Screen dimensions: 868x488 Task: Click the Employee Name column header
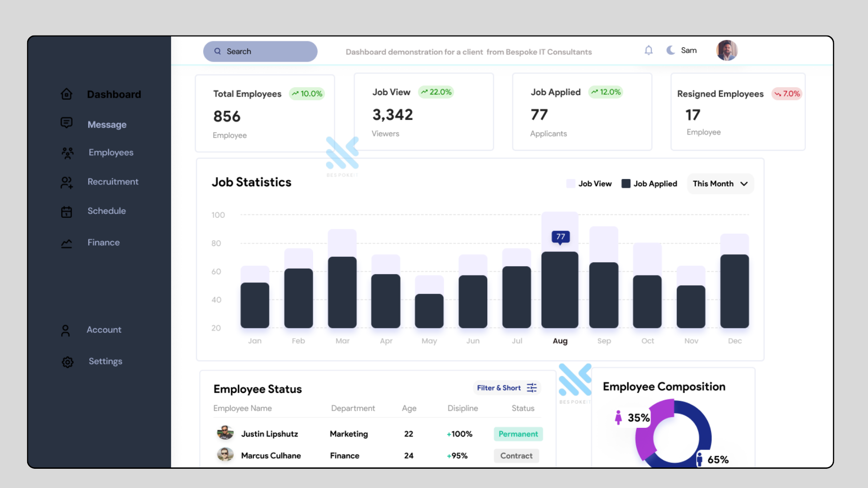243,408
